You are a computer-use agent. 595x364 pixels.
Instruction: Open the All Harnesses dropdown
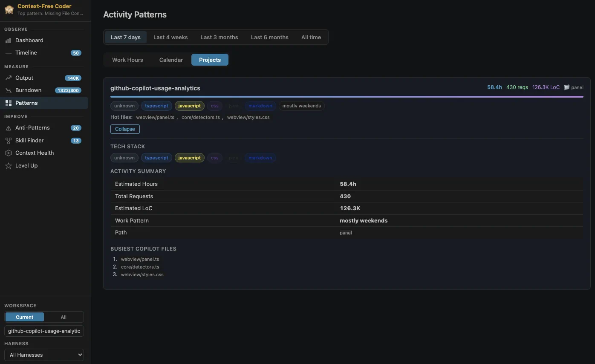tap(44, 355)
